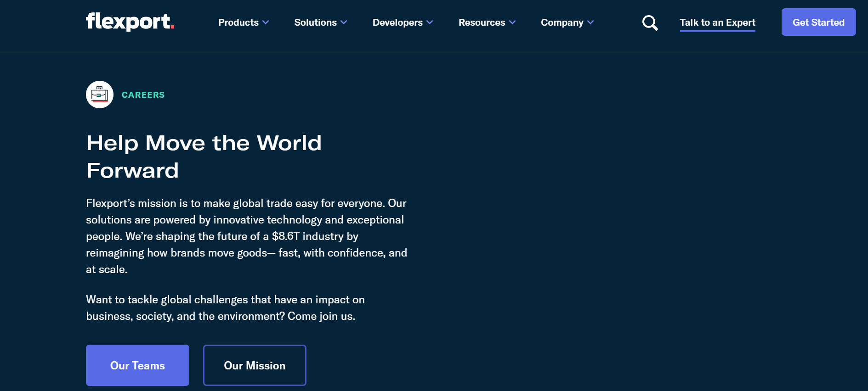Image resolution: width=868 pixels, height=391 pixels.
Task: Expand the chevron arrow beside Company
Action: coord(590,22)
